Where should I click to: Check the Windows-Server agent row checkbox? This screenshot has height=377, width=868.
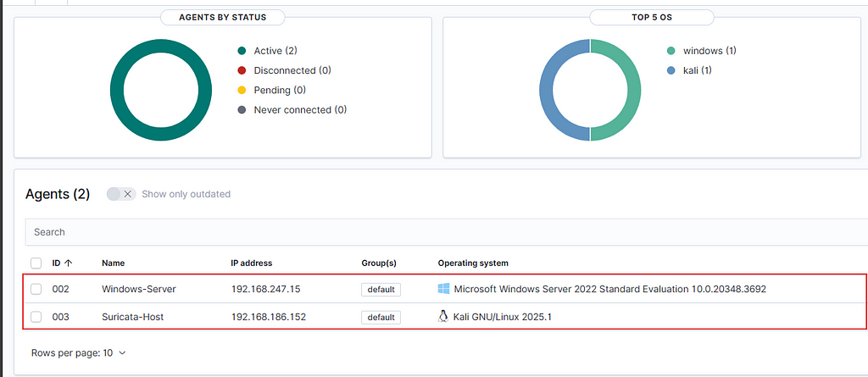pos(36,288)
